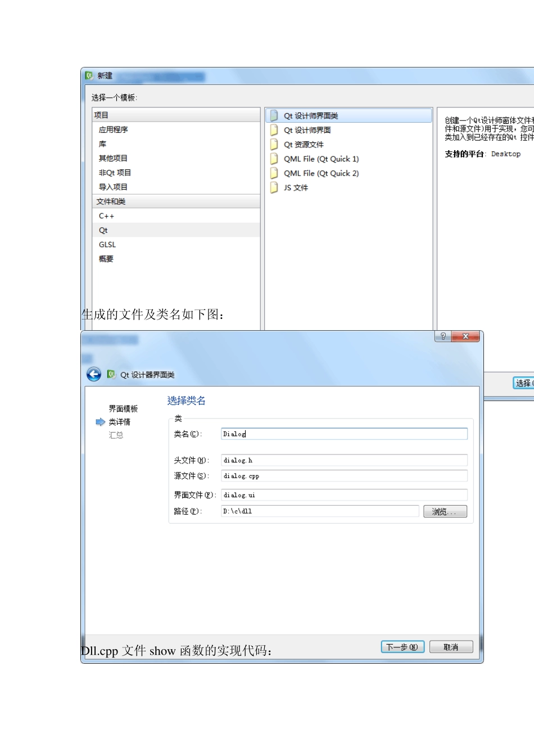
Task: Click the 路径 field D:\c\dll
Action: tap(320, 511)
